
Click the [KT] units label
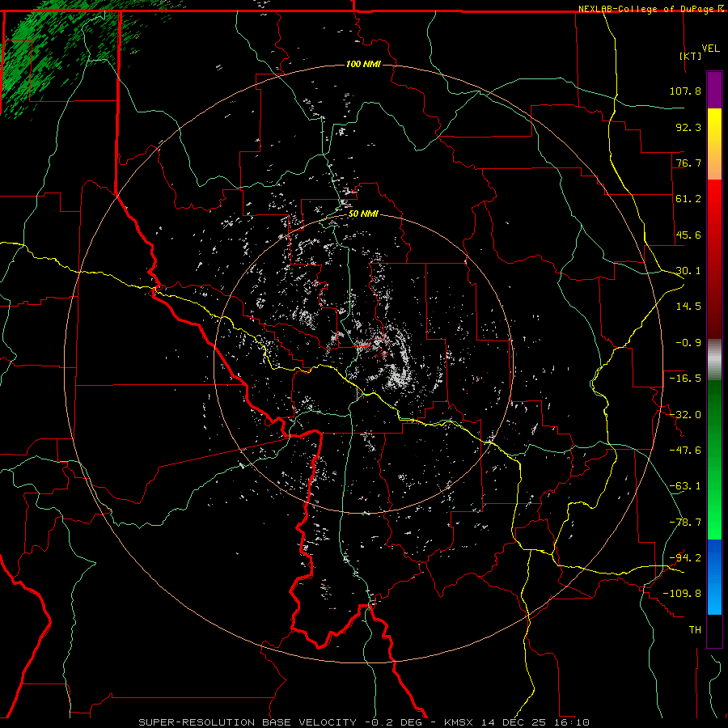[690, 56]
